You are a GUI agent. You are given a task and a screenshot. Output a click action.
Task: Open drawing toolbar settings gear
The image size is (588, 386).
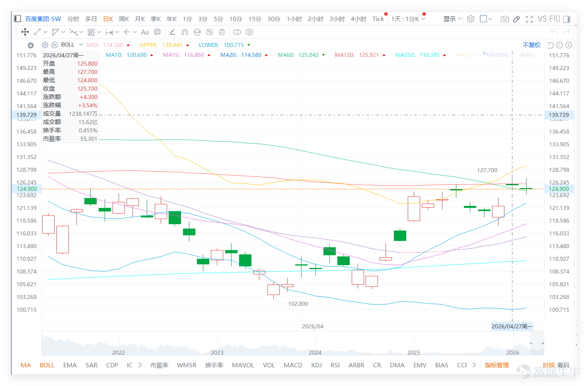[249, 32]
